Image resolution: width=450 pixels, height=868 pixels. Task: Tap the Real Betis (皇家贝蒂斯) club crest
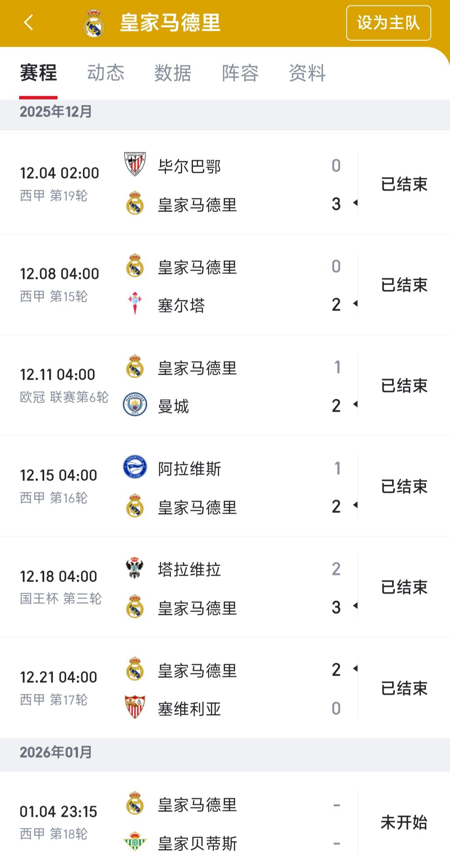pos(135,841)
